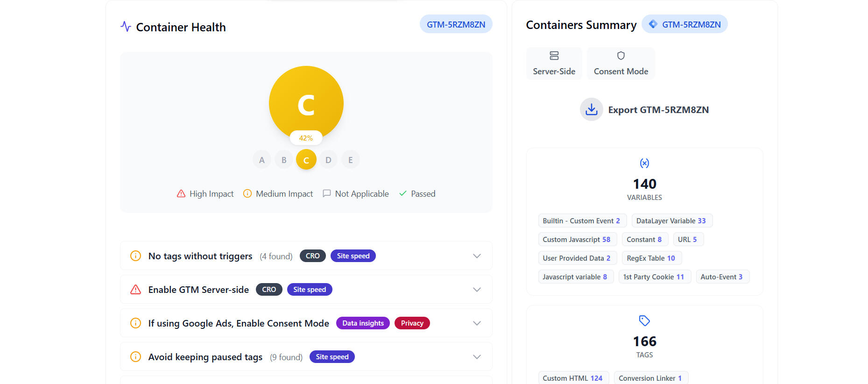
Task: Click the Server-Side stack icon
Action: click(x=554, y=56)
